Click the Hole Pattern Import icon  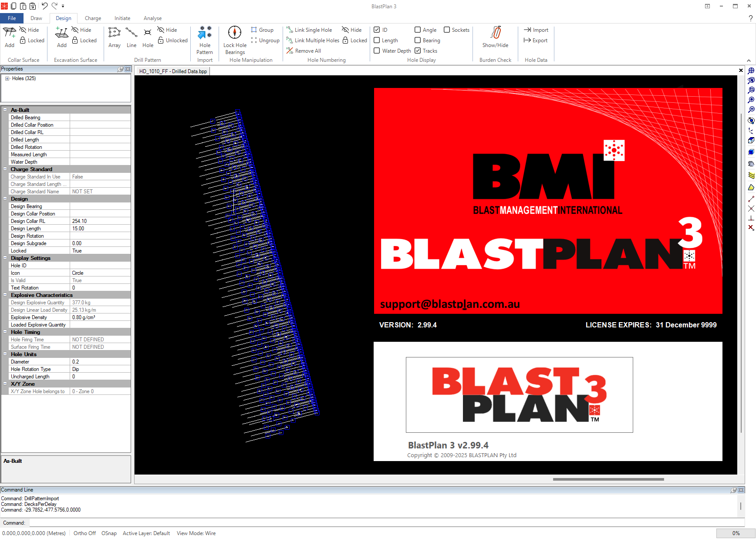tap(205, 34)
